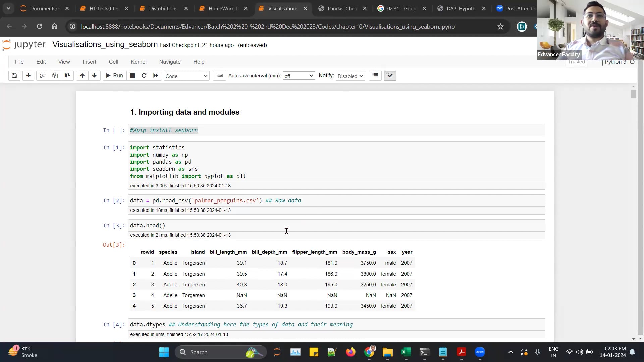Toggle table of contents list icon

[375, 76]
